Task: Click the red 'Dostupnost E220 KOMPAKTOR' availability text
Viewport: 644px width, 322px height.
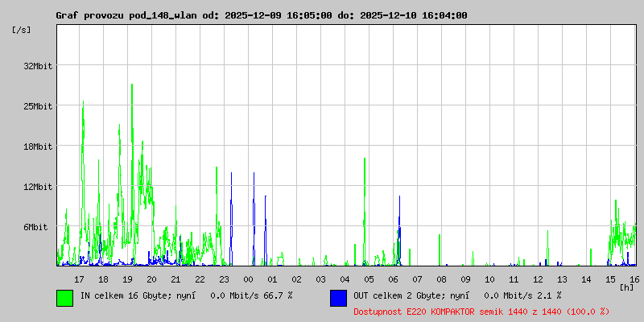Action: coord(481,312)
